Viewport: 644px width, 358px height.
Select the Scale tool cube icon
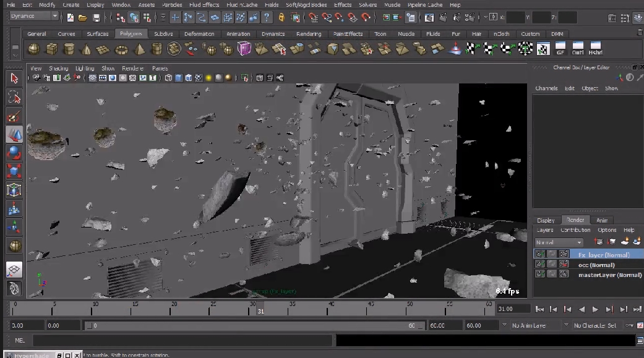[14, 171]
